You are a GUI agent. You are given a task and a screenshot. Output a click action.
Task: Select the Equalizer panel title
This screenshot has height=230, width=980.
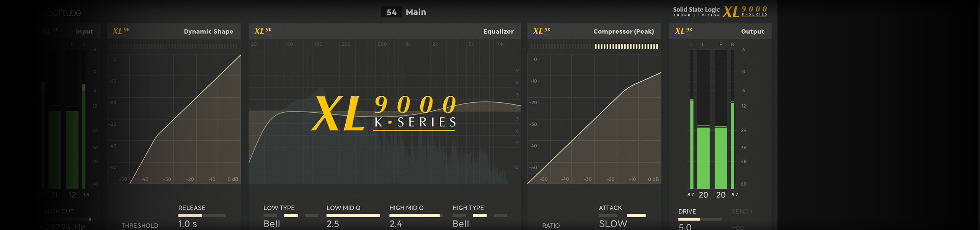pyautogui.click(x=498, y=31)
